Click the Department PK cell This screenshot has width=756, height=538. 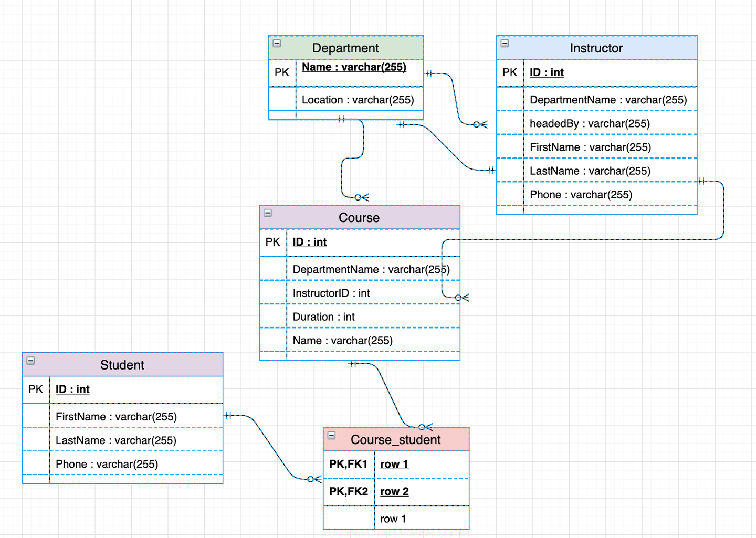[282, 72]
